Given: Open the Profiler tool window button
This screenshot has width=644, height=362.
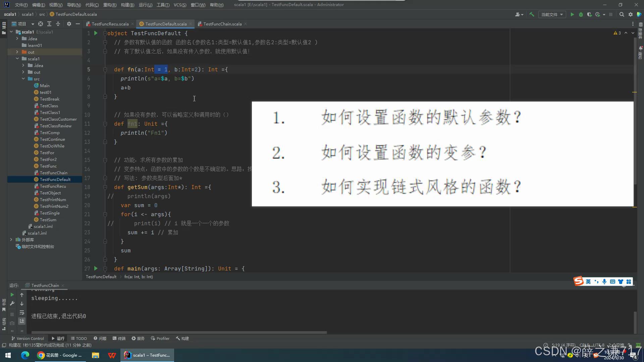Looking at the screenshot, I should pos(160,338).
